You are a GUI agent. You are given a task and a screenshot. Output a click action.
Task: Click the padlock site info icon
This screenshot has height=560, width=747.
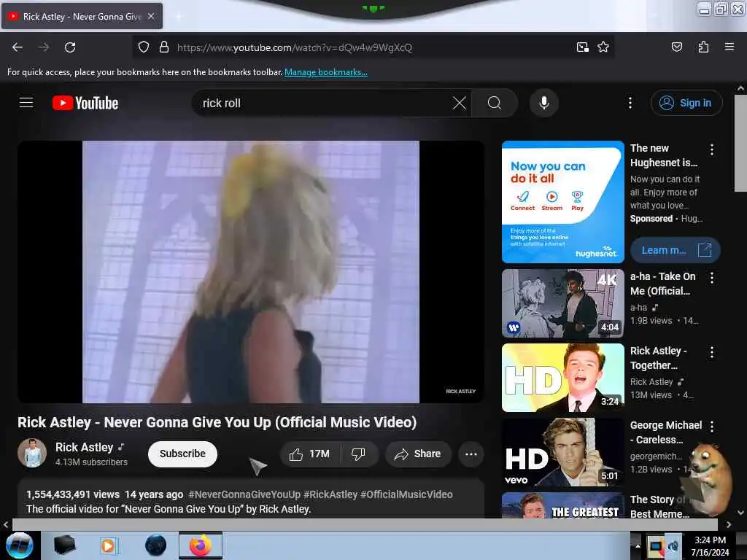164,47
